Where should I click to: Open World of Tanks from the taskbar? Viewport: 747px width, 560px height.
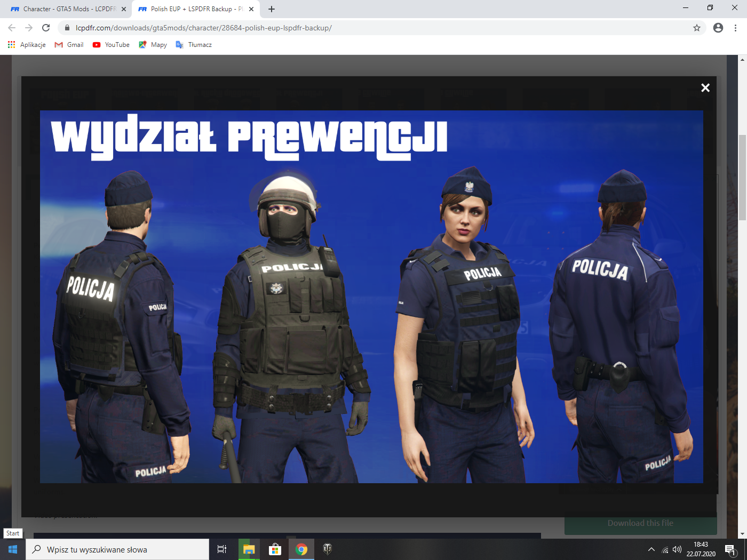pos(328,549)
